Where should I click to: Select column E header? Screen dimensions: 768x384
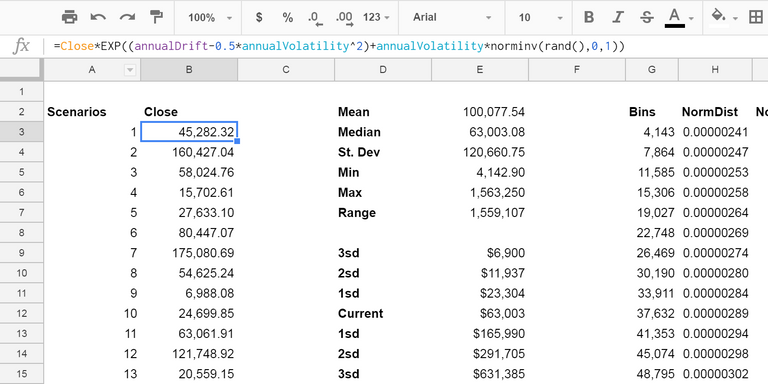(x=480, y=70)
